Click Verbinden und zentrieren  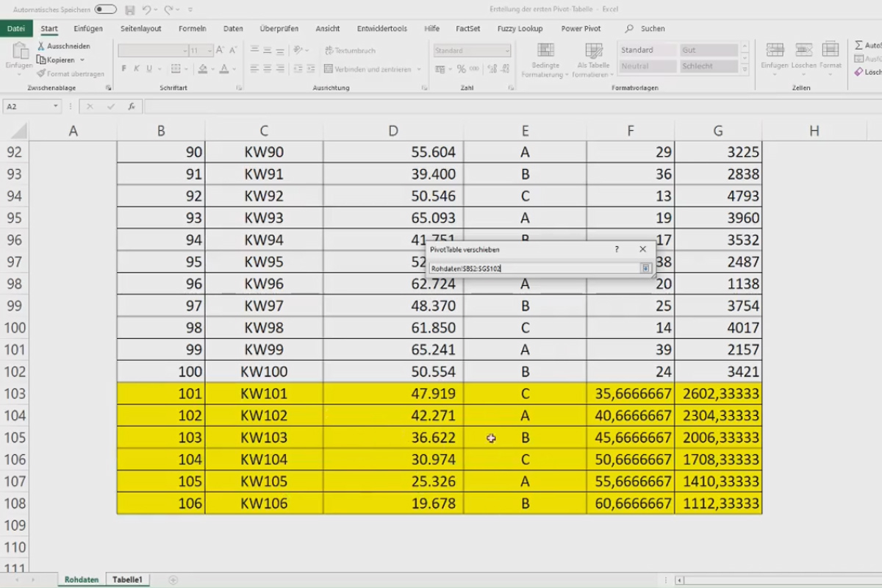pos(367,69)
